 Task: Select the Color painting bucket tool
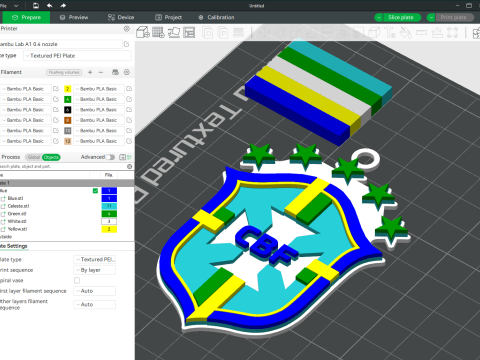coord(406,33)
